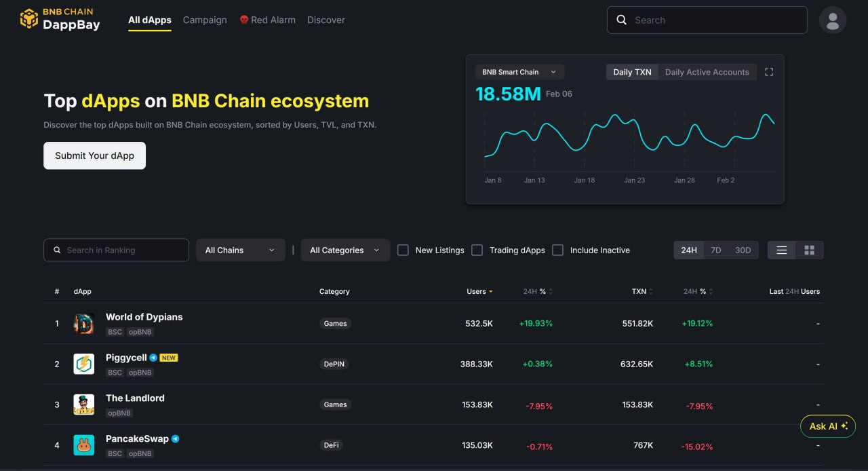
Task: Click The Landlord dApp icon
Action: coord(84,405)
